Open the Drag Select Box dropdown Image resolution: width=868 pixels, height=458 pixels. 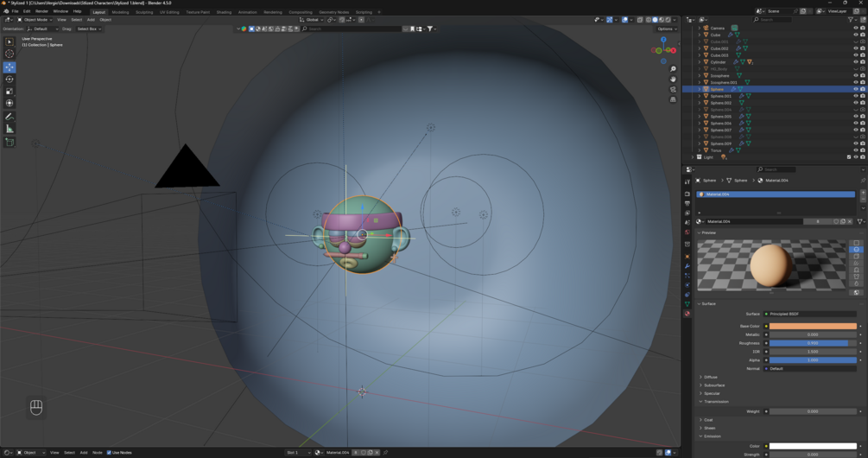(x=89, y=29)
